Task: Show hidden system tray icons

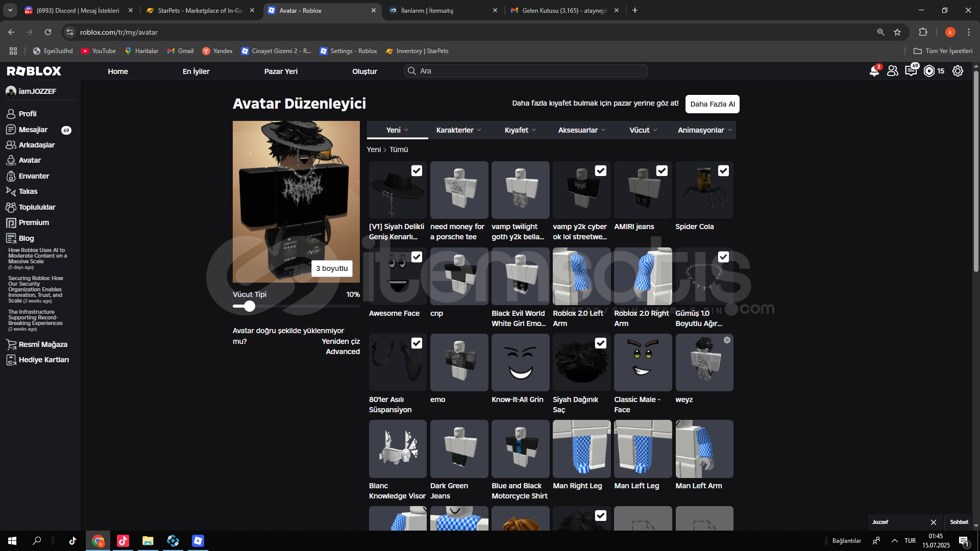Action: pyautogui.click(x=894, y=541)
